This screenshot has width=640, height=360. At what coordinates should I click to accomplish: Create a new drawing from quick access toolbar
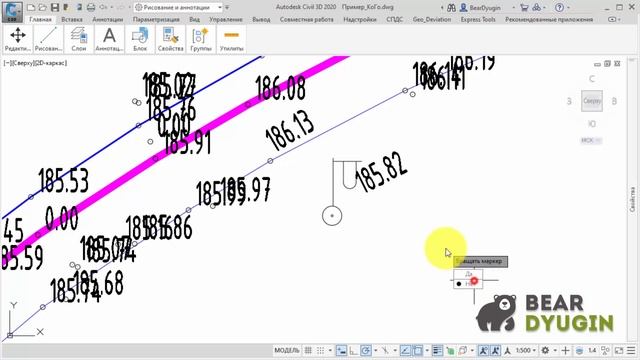pos(31,7)
